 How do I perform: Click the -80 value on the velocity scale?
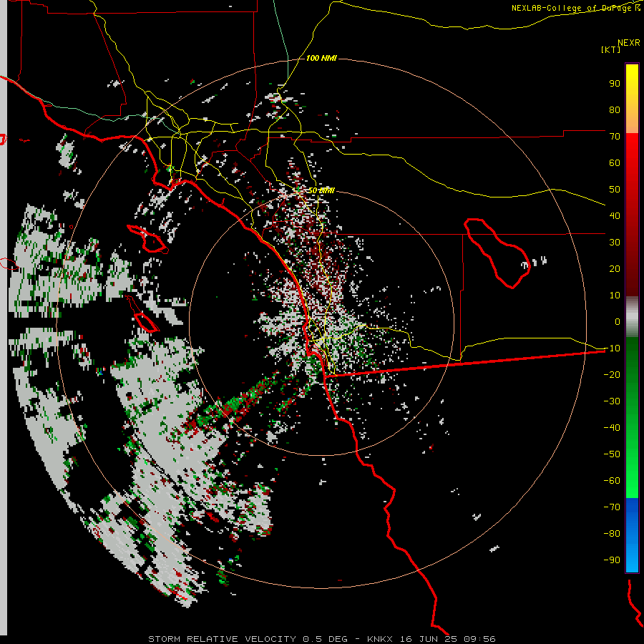pos(612,534)
